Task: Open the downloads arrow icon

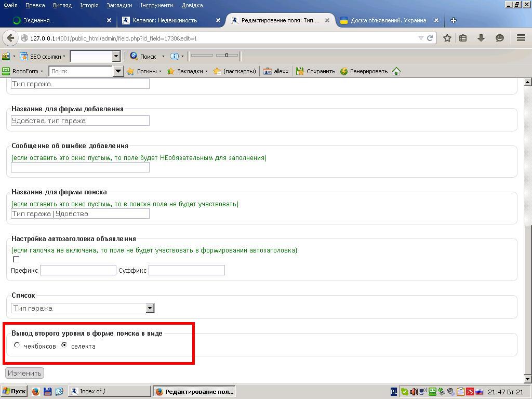Action: coord(481,38)
